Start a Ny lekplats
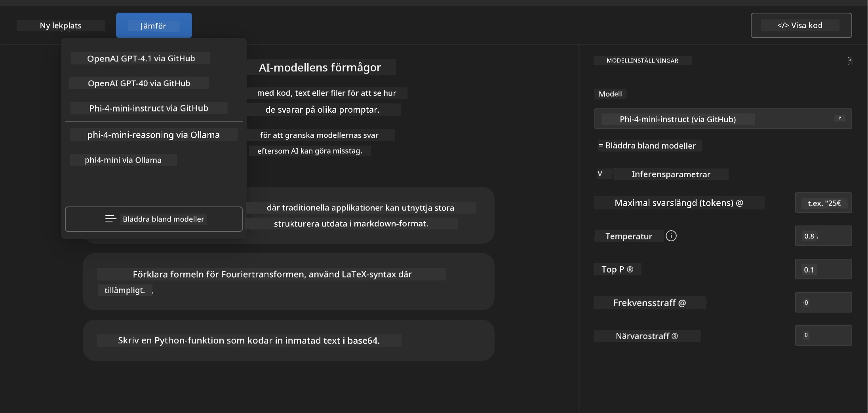 61,26
